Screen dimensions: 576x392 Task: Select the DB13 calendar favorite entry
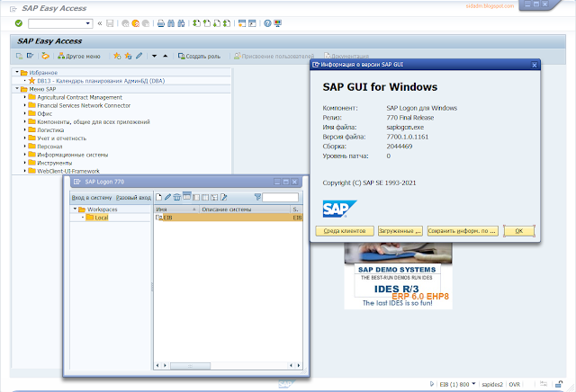tap(101, 81)
